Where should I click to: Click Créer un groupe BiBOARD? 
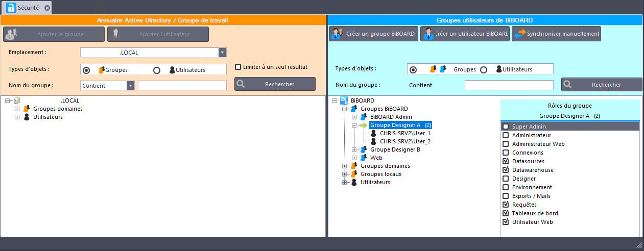pos(373,34)
